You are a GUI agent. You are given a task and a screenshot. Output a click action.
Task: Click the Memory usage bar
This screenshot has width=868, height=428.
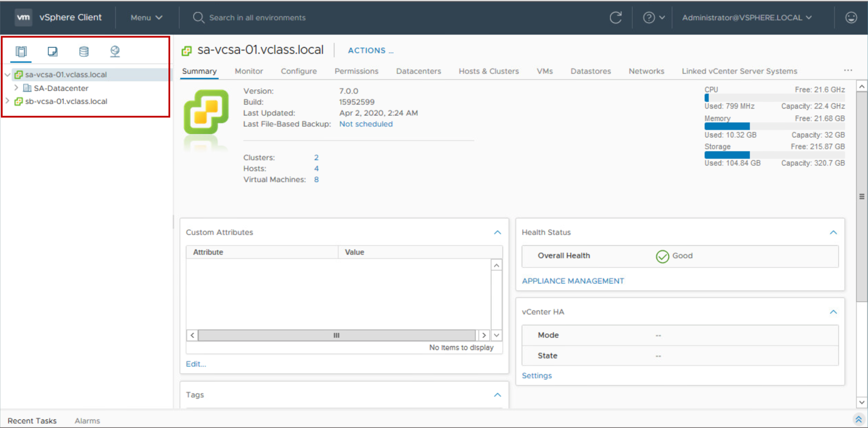(775, 126)
